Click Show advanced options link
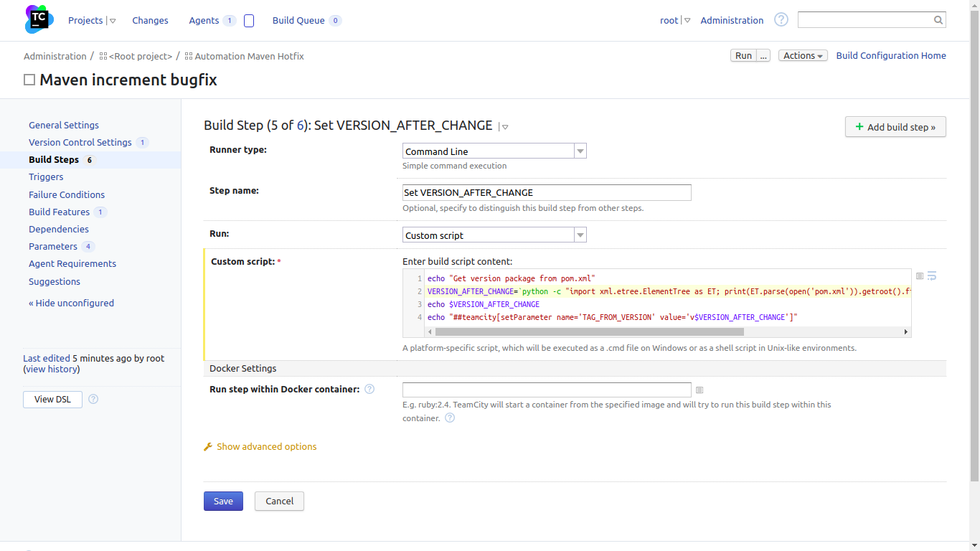980x551 pixels. coord(266,447)
